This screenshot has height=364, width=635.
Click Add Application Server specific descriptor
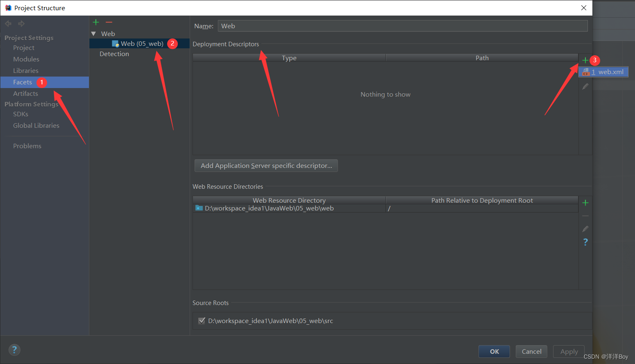coord(266,165)
